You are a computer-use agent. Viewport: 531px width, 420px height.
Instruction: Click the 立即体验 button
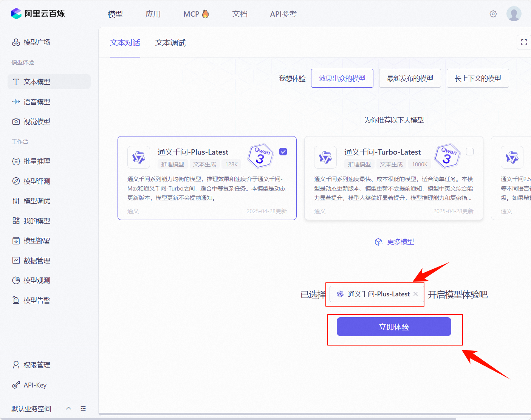point(394,327)
